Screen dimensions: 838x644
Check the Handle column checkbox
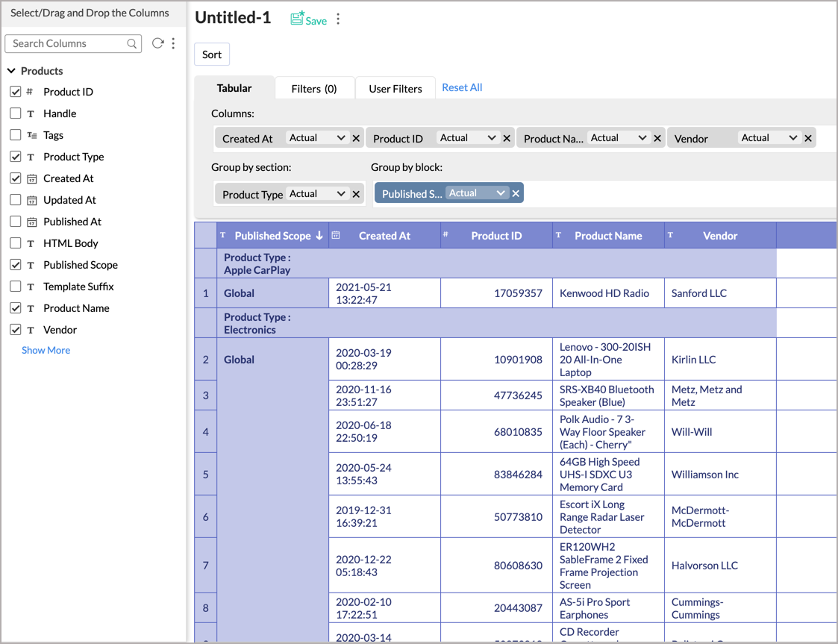coord(16,113)
